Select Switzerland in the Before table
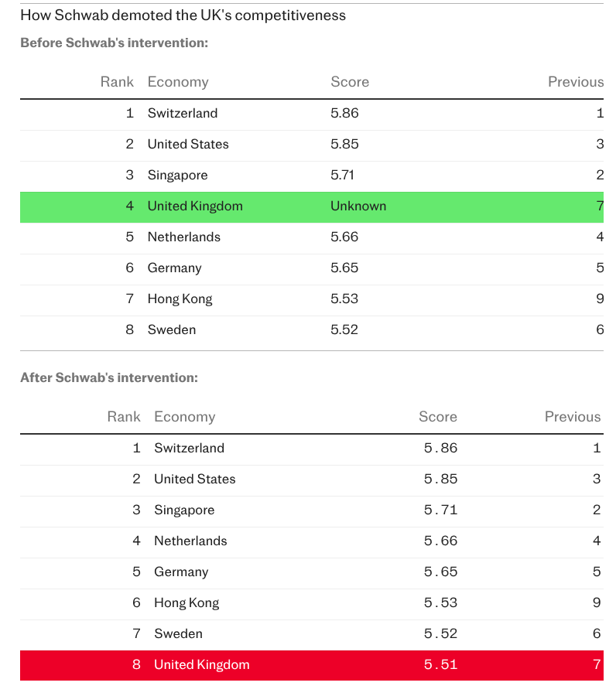The width and height of the screenshot is (616, 686). coord(183,114)
